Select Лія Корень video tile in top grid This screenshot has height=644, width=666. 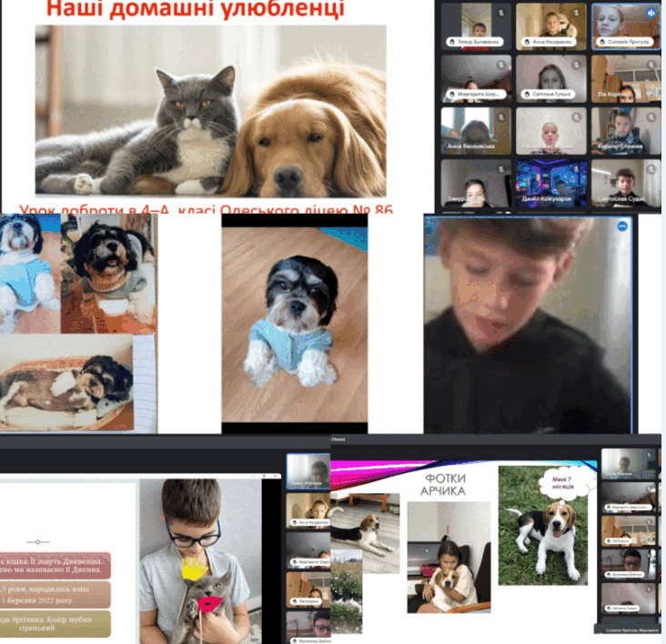(626, 79)
